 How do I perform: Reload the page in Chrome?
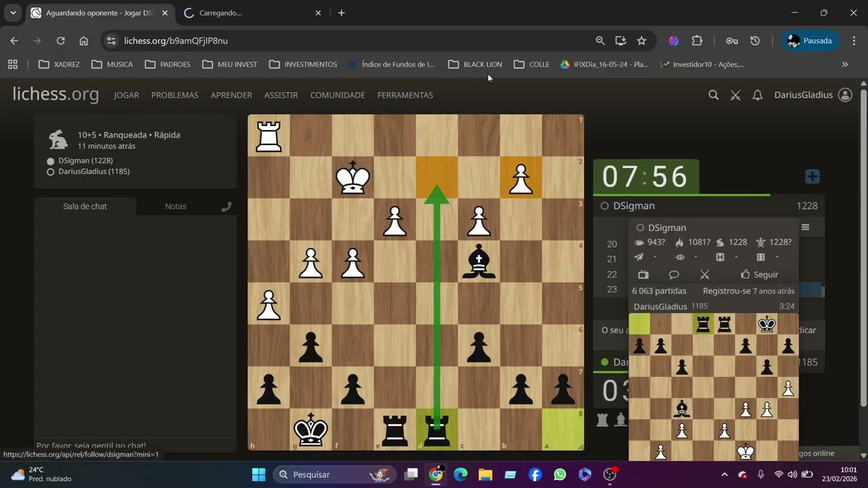(60, 41)
